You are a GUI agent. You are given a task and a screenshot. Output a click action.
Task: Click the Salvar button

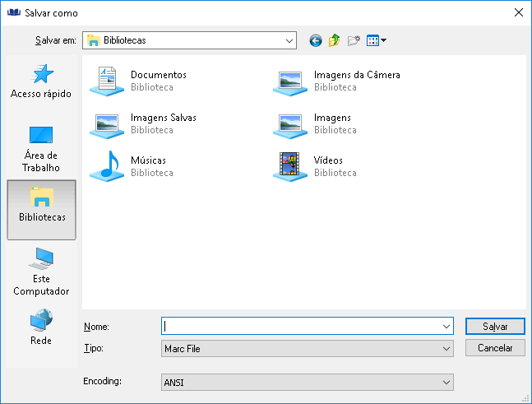[495, 326]
